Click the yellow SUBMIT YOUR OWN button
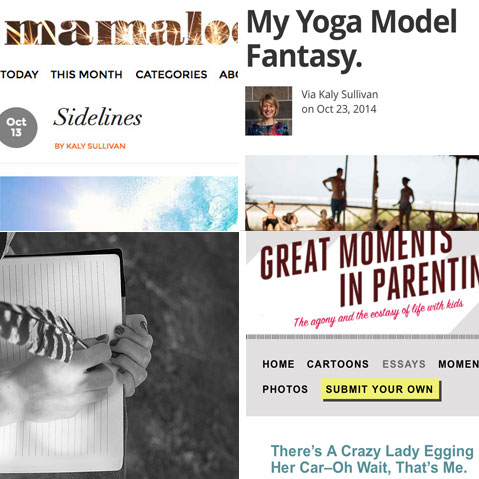 [x=380, y=389]
